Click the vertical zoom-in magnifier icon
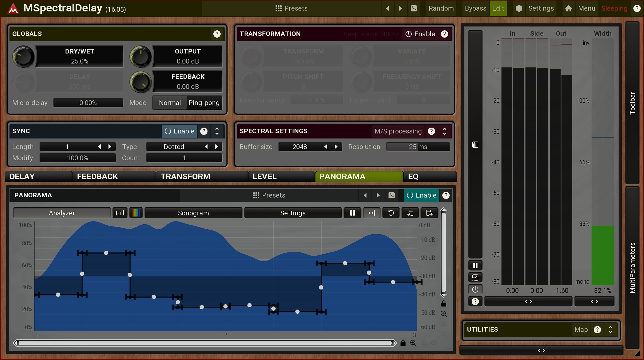The width and height of the screenshot is (644, 360). pyautogui.click(x=443, y=314)
